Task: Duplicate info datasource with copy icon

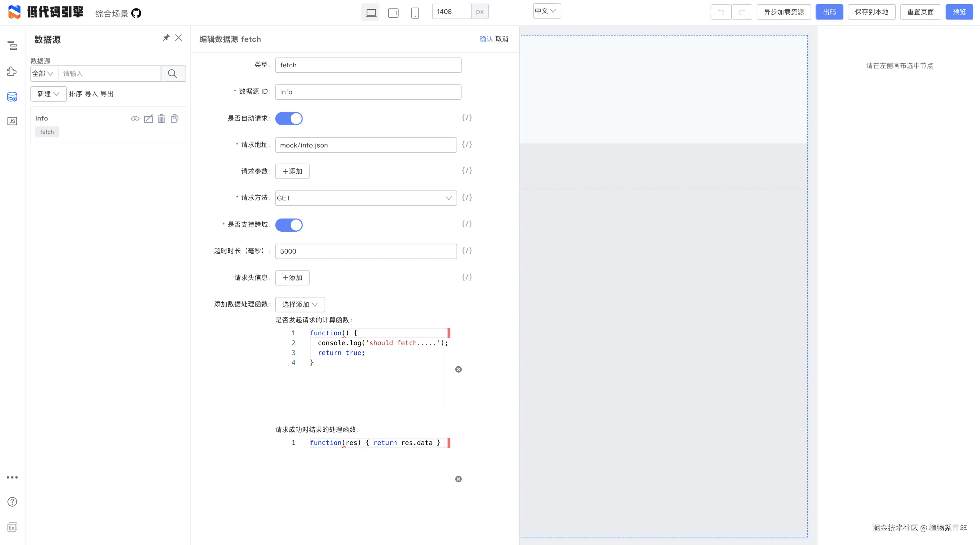Action: click(x=175, y=119)
